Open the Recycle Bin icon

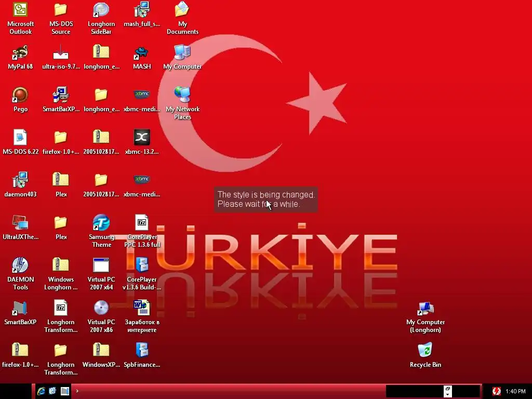tap(425, 351)
